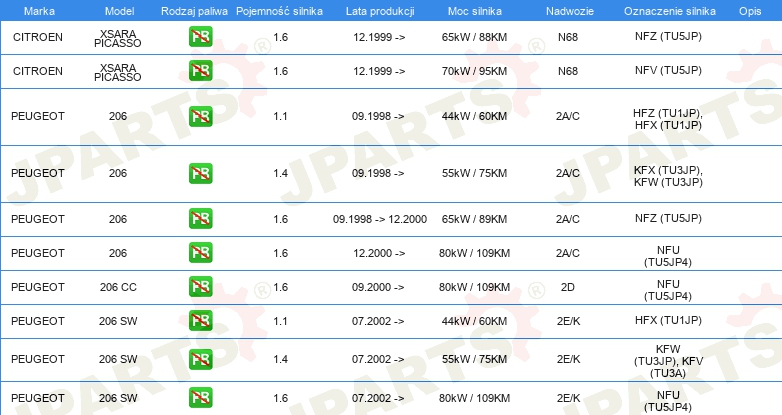
Task: Click petrol fuel icon in 206 SW 1.1 row
Action: pos(200,321)
